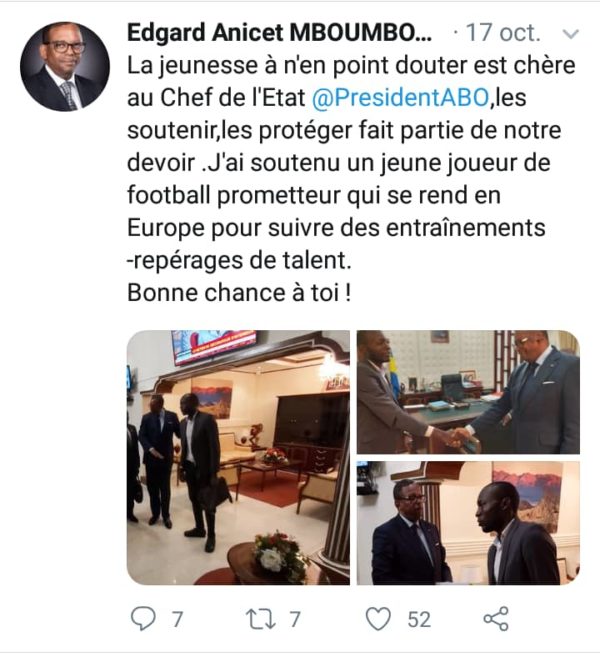Like the tweet with heart icon

tap(378, 618)
